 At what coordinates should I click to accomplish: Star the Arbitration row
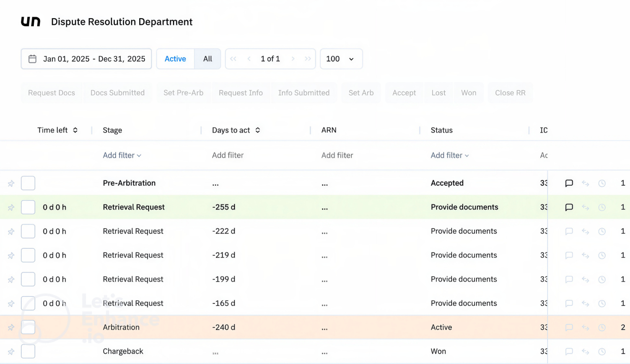[x=11, y=327]
